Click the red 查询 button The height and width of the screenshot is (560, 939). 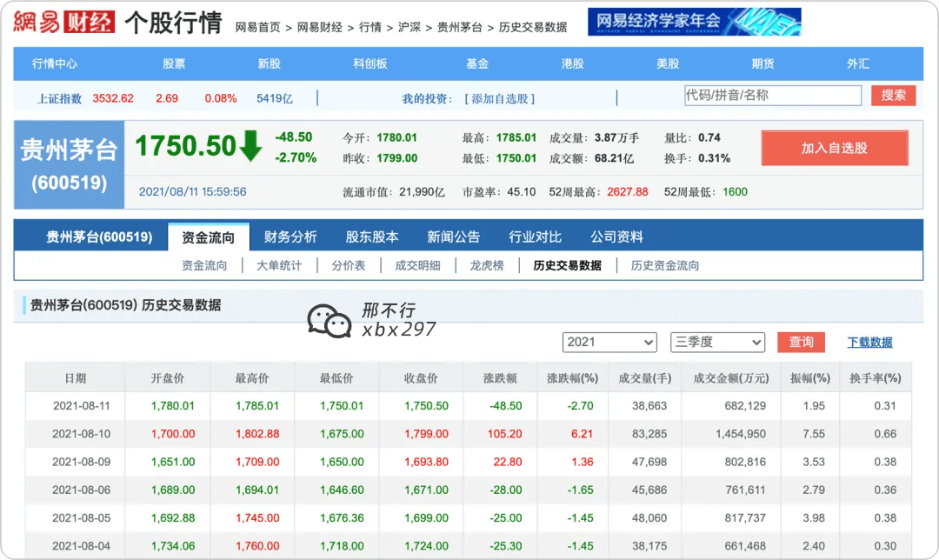[x=802, y=343]
